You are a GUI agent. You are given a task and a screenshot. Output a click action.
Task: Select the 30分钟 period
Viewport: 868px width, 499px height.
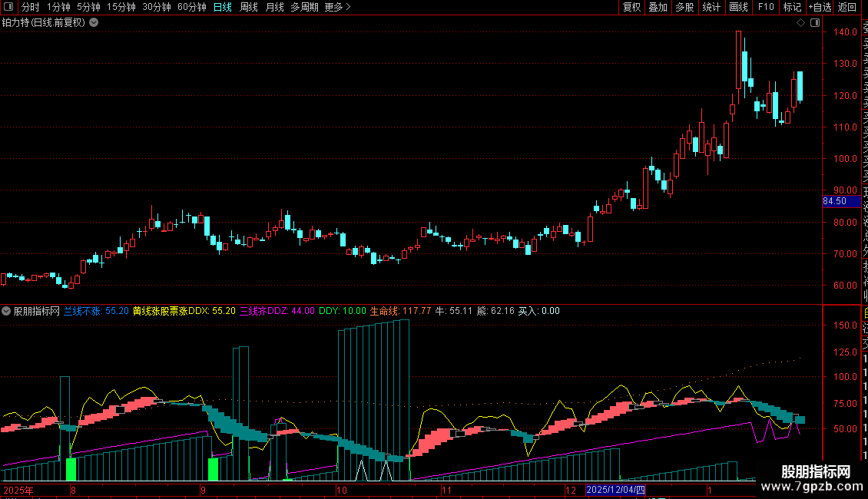(x=157, y=7)
